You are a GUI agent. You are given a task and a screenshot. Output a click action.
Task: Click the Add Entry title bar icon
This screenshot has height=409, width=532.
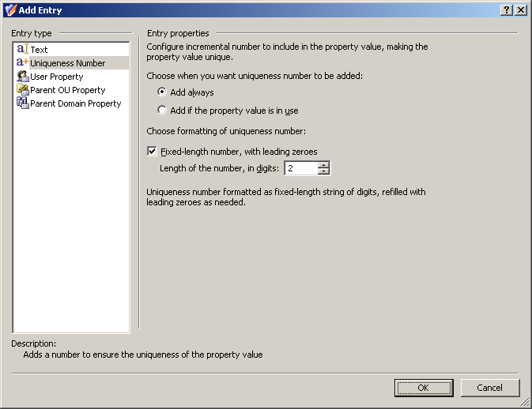pos(10,10)
